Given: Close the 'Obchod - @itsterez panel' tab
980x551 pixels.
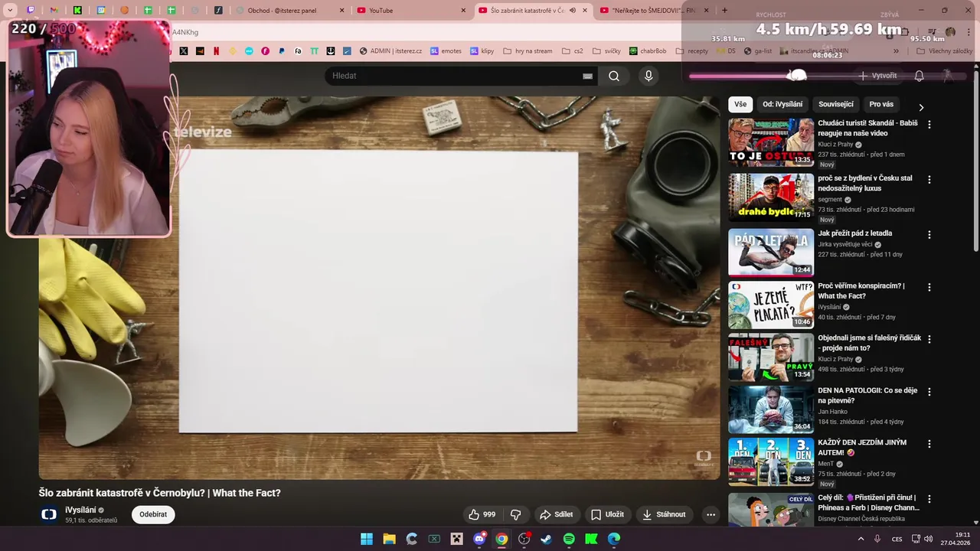Looking at the screenshot, I should [x=343, y=11].
